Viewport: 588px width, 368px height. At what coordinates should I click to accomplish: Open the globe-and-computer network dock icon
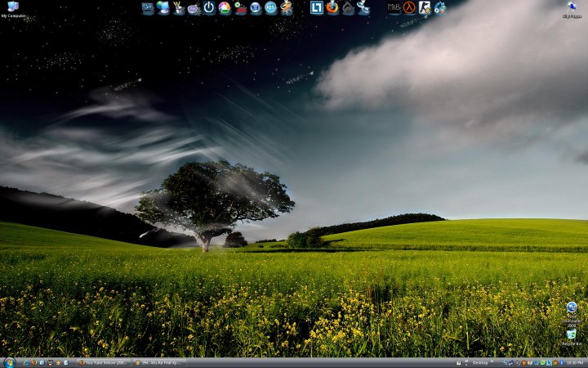click(163, 7)
